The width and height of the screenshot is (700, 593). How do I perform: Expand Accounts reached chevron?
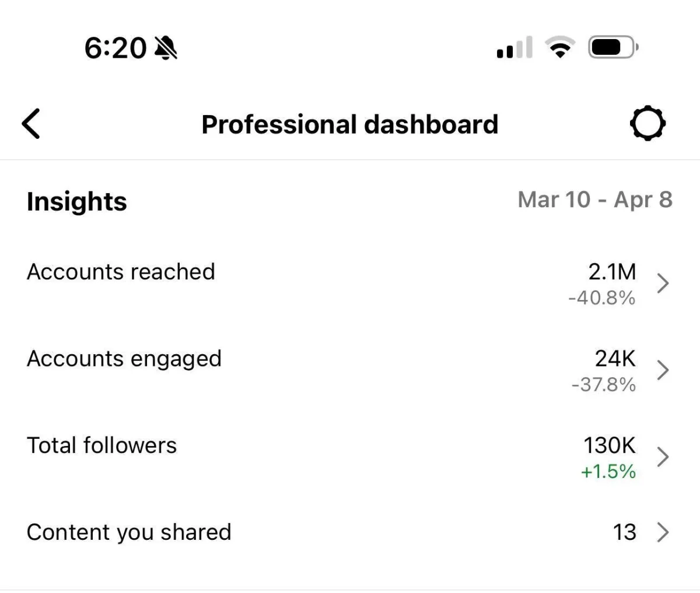662,284
